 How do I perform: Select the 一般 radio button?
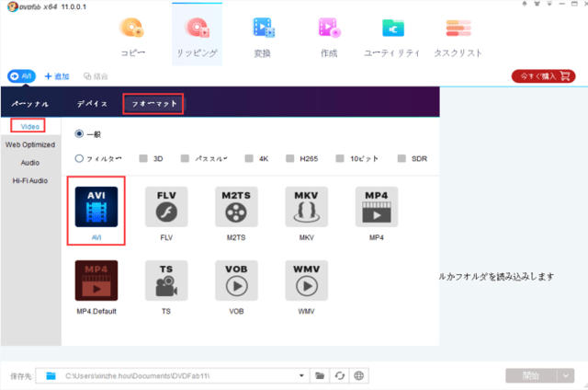tap(80, 133)
